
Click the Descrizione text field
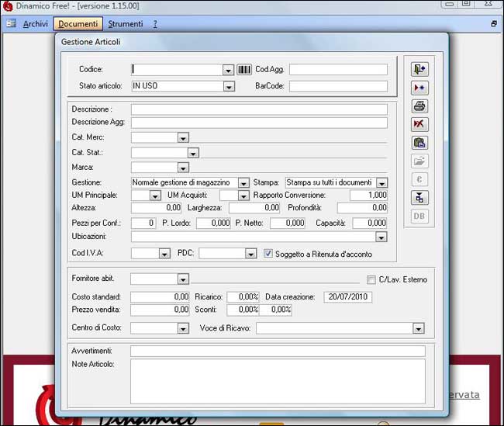coord(258,109)
